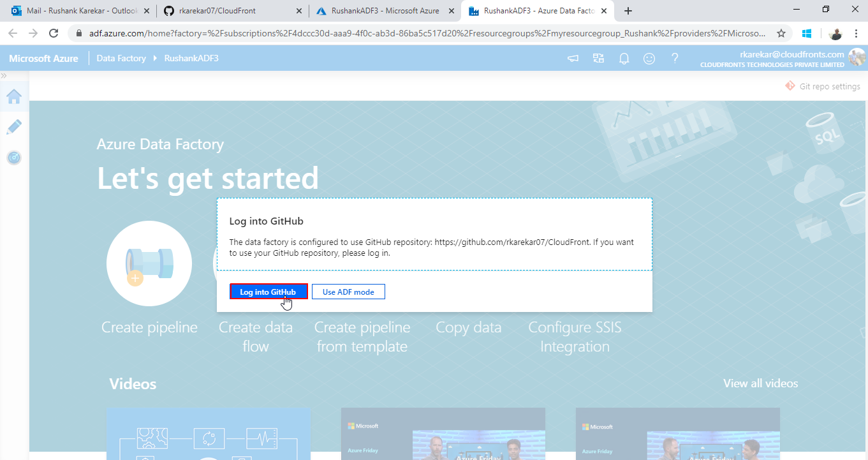The width and height of the screenshot is (868, 460).
Task: Switch to rkarekar07/CloudFront GitHub tab
Action: pos(233,11)
